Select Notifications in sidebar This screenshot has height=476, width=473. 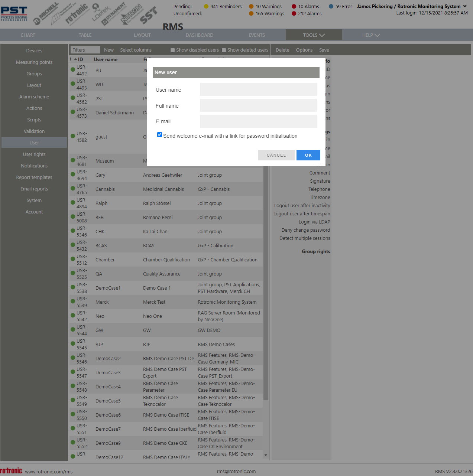tap(34, 166)
